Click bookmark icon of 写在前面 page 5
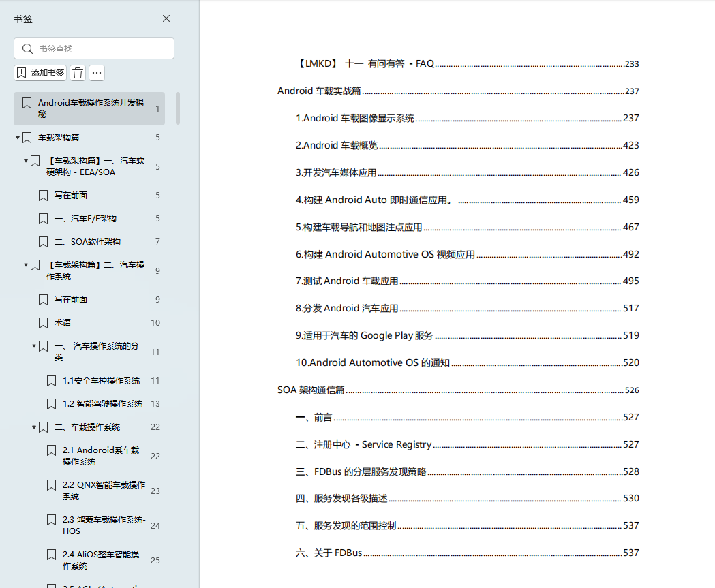The height and width of the screenshot is (588, 715). click(x=44, y=196)
